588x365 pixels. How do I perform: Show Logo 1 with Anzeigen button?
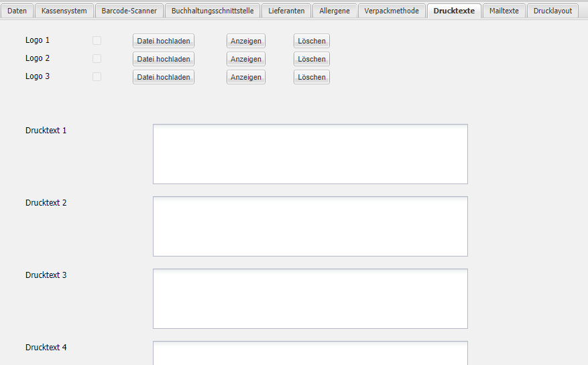pos(246,41)
